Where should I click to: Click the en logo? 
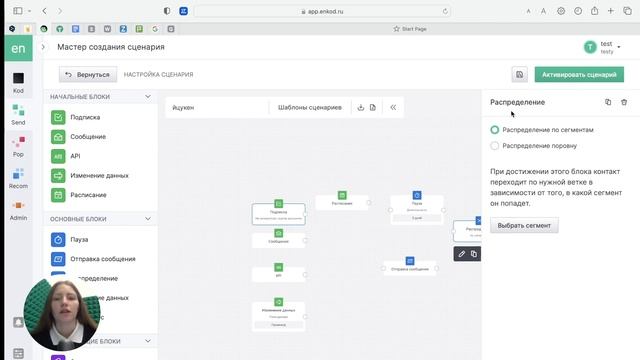click(18, 48)
